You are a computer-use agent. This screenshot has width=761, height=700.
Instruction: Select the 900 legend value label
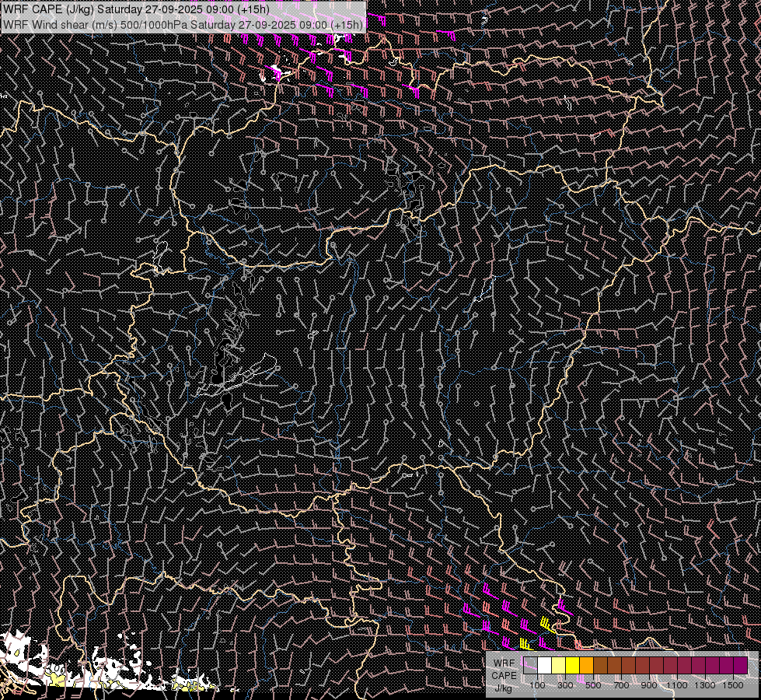[649, 685]
